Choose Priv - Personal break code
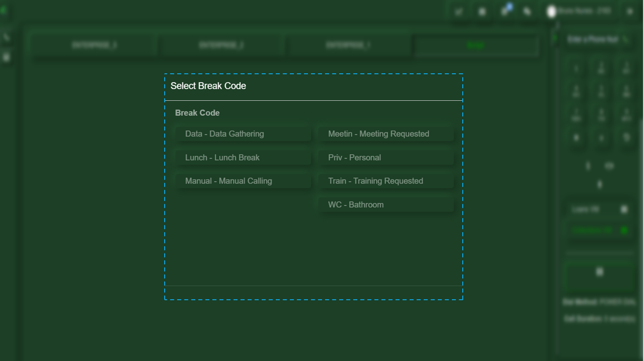The width and height of the screenshot is (644, 361). [386, 157]
